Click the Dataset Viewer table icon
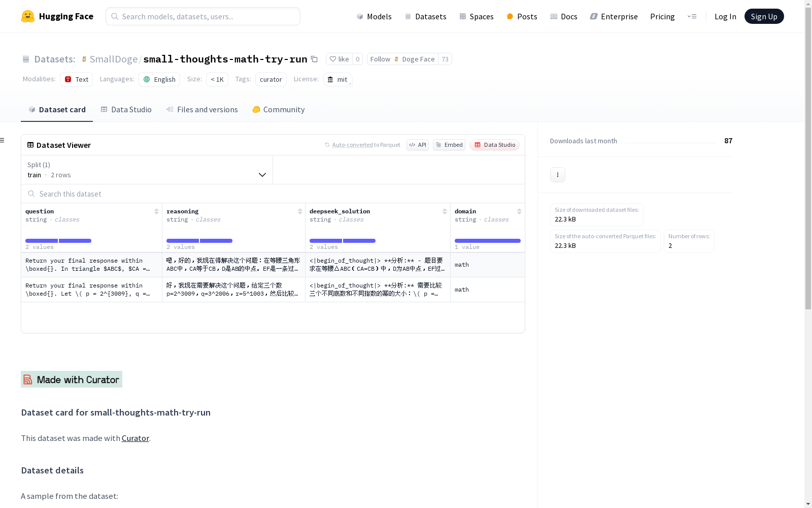 (30, 145)
